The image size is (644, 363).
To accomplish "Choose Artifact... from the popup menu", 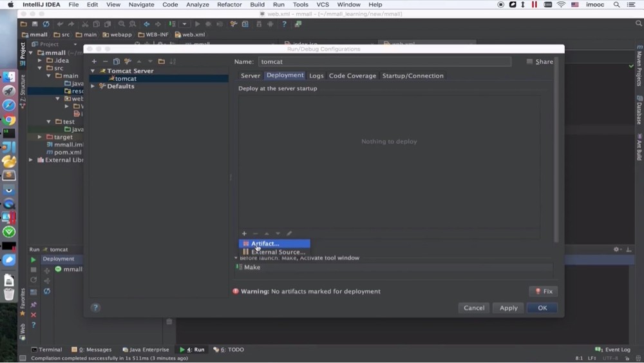I will pyautogui.click(x=274, y=243).
